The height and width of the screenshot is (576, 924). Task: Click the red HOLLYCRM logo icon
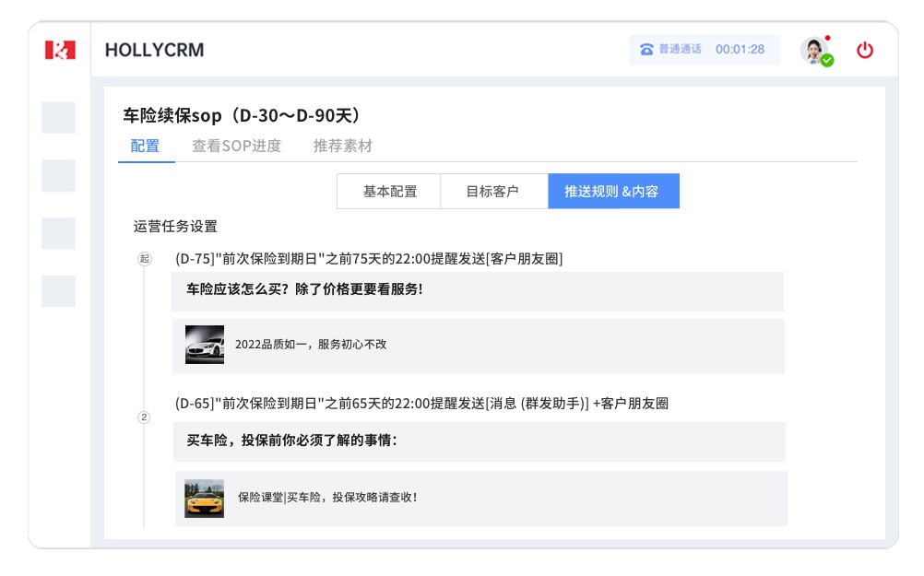pos(60,50)
